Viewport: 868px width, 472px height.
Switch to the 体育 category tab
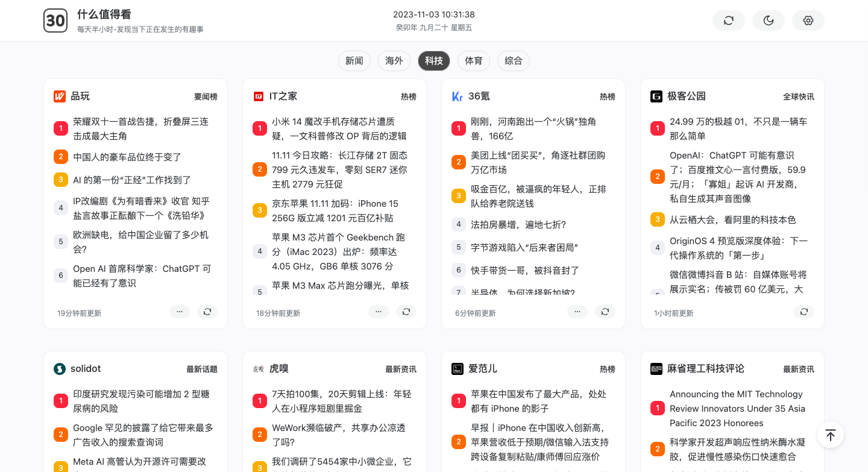(474, 60)
